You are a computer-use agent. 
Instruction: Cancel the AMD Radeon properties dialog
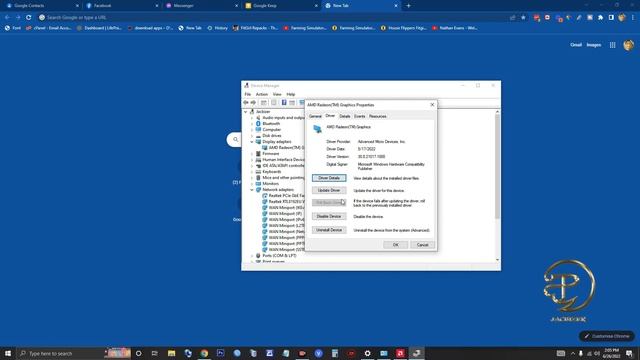[422, 245]
